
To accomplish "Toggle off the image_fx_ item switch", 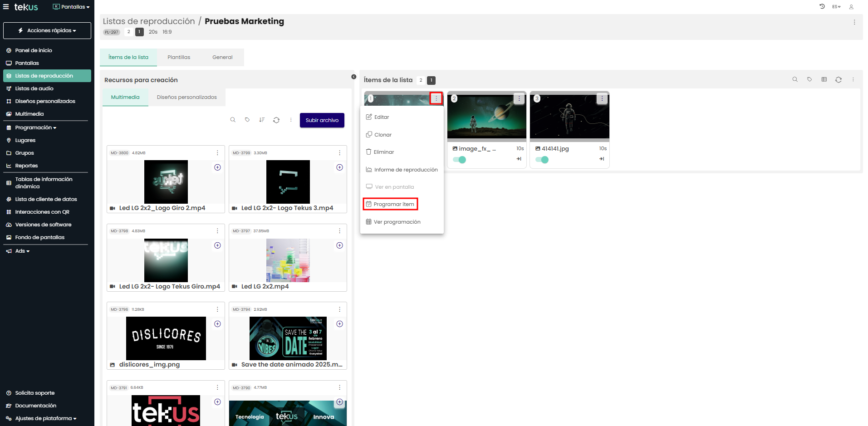I will point(459,160).
